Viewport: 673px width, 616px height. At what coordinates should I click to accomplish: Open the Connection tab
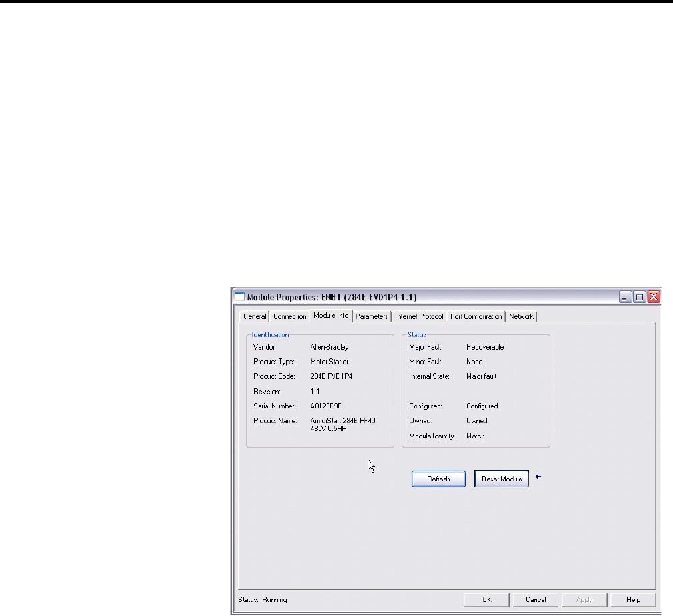[289, 316]
